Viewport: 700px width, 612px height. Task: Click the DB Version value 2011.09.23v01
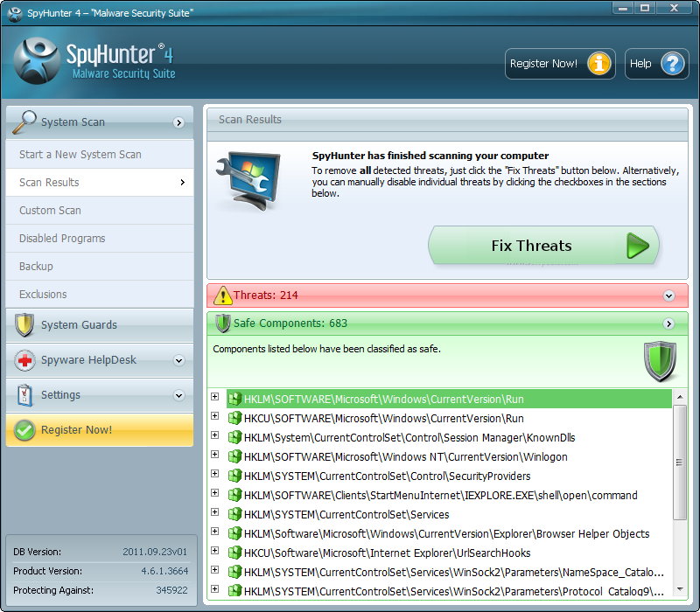pyautogui.click(x=155, y=552)
